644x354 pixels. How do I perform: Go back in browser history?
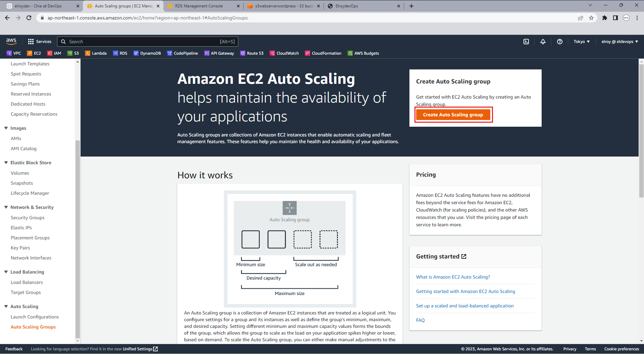pyautogui.click(x=7, y=18)
